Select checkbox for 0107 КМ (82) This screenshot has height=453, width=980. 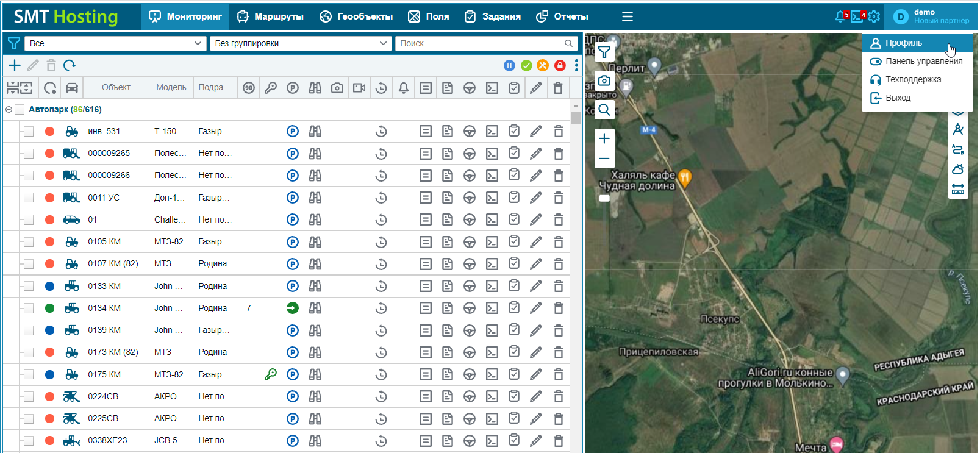tap(29, 264)
